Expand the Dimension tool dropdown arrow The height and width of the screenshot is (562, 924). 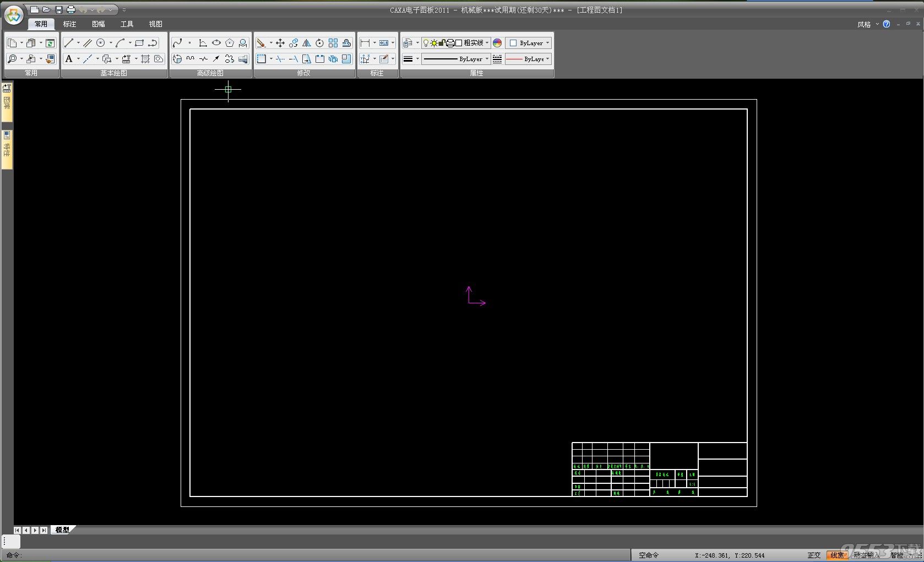coord(374,43)
